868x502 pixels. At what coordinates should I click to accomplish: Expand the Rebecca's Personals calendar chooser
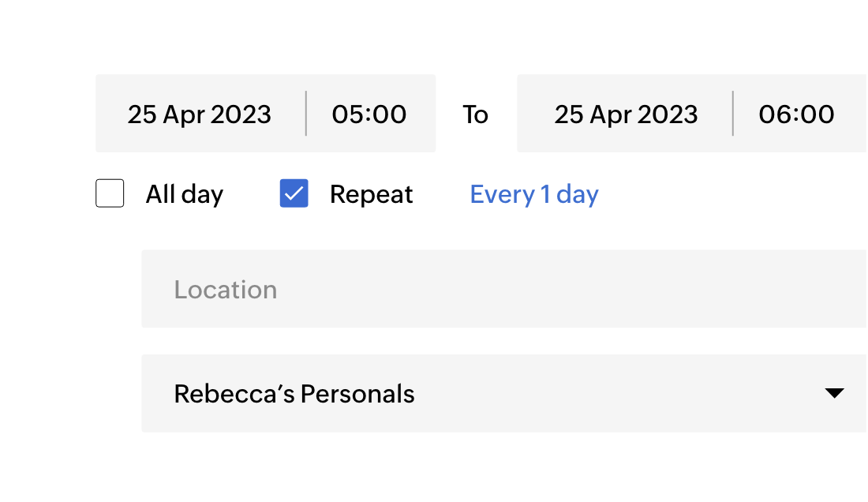click(505, 393)
